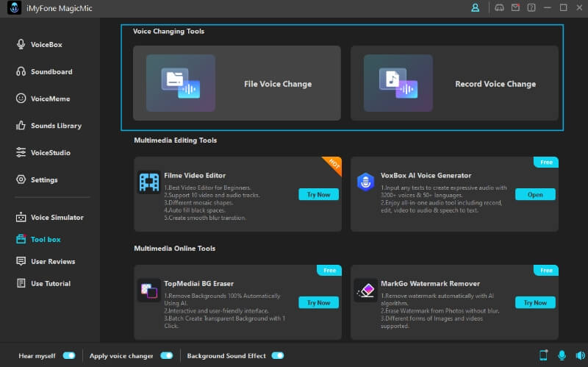Open File Voice Change tool
This screenshot has height=367, width=588.
pyautogui.click(x=237, y=83)
